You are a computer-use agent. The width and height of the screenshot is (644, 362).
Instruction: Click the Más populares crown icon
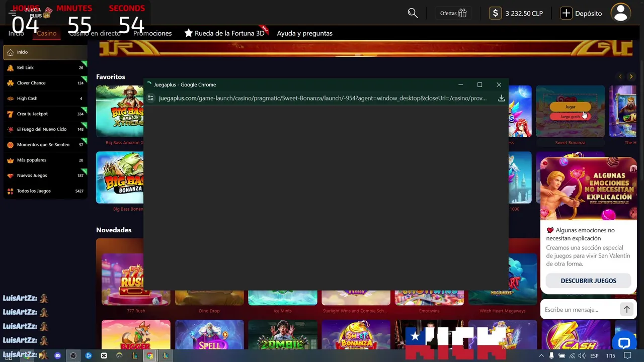[10, 160]
